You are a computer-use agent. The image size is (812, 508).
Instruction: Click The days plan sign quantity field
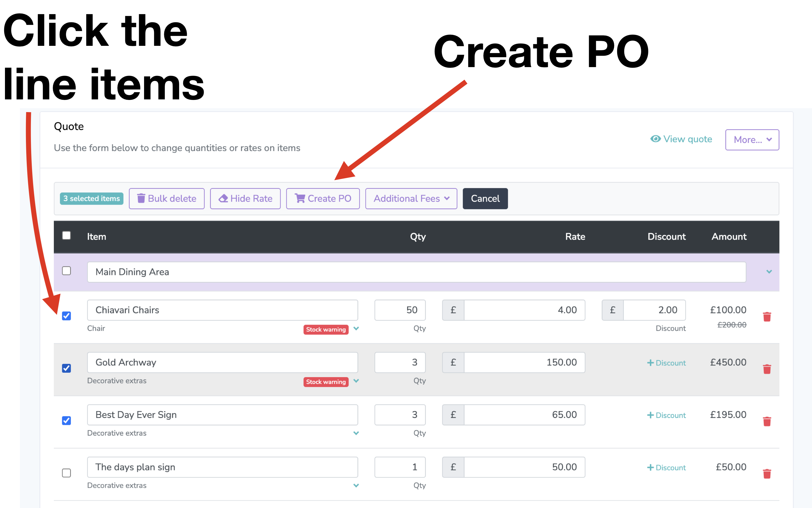(400, 467)
